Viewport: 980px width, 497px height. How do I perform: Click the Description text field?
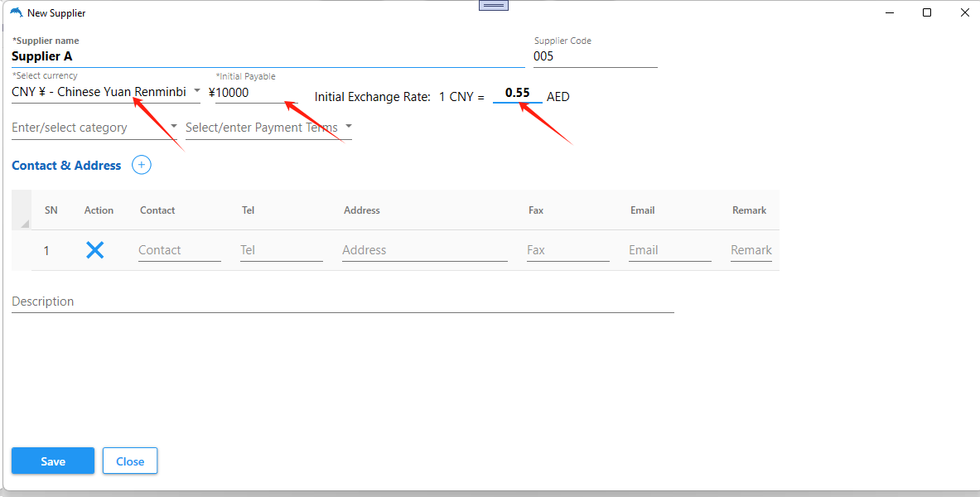(x=342, y=302)
